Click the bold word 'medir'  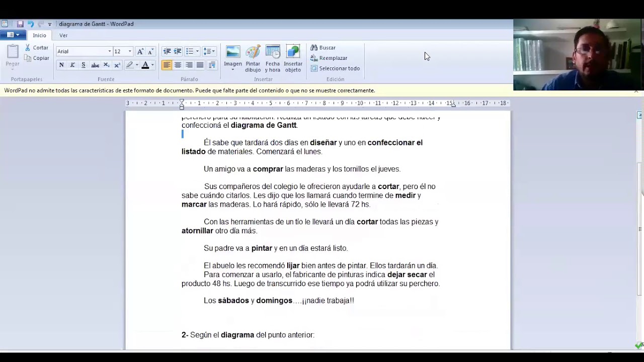tap(406, 196)
